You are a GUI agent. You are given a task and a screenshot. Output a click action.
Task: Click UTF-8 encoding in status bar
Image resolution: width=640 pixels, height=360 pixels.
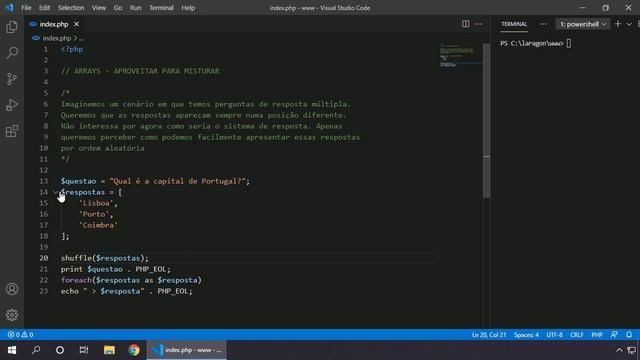[554, 335]
